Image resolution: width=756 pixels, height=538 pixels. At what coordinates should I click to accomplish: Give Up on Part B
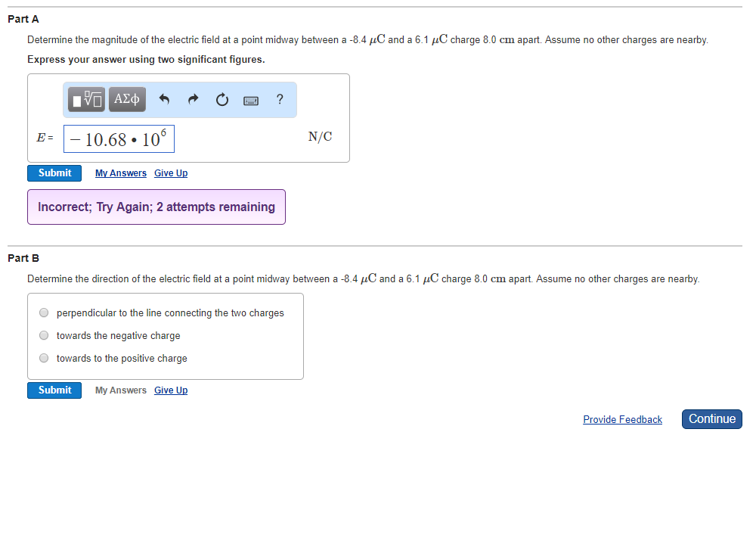click(x=170, y=390)
